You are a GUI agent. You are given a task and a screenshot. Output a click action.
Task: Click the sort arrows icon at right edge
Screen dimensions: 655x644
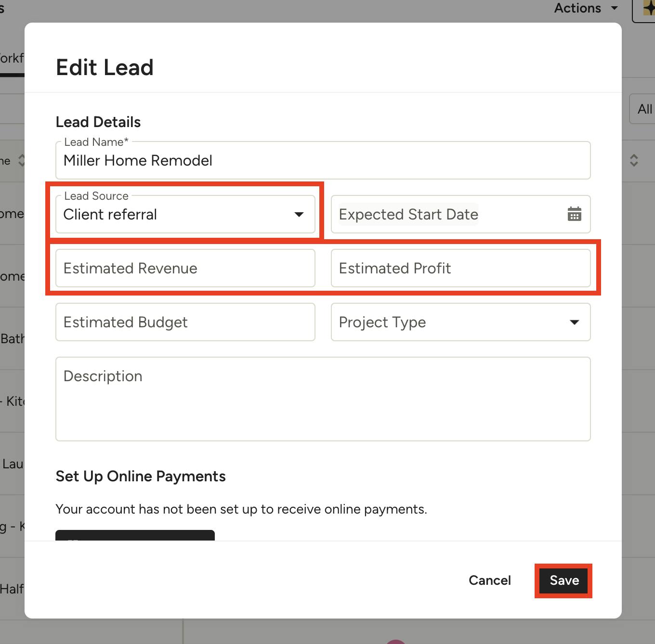[634, 160]
